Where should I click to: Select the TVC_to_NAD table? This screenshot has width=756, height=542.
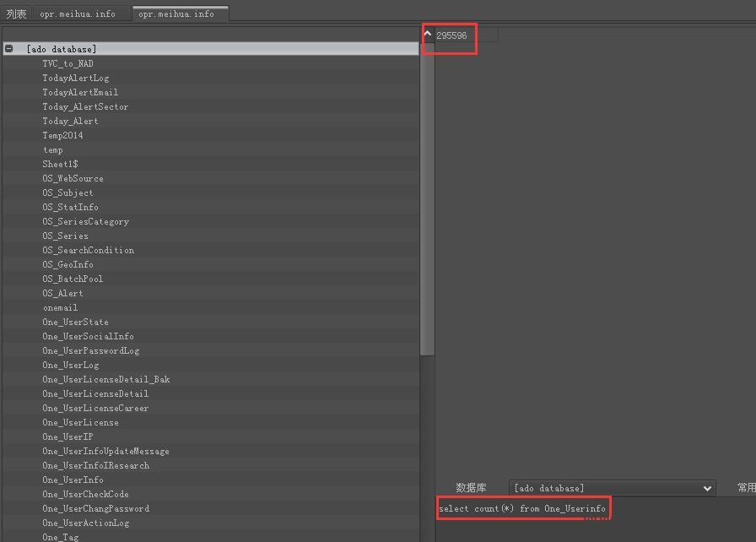(x=67, y=63)
